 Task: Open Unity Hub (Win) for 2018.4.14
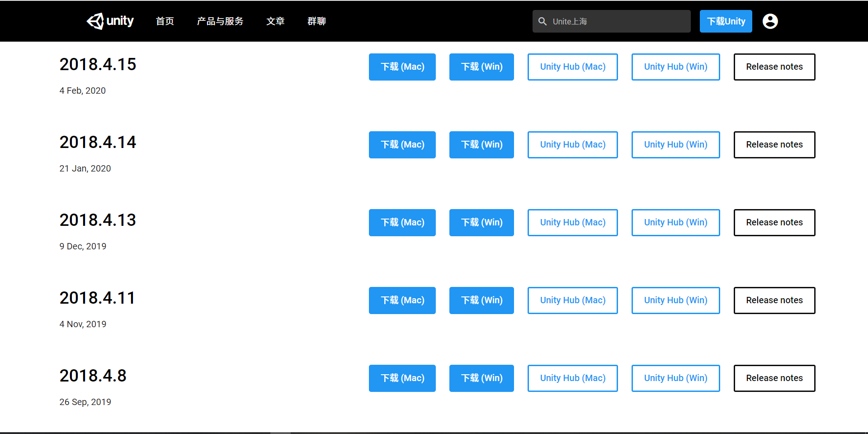tap(676, 145)
